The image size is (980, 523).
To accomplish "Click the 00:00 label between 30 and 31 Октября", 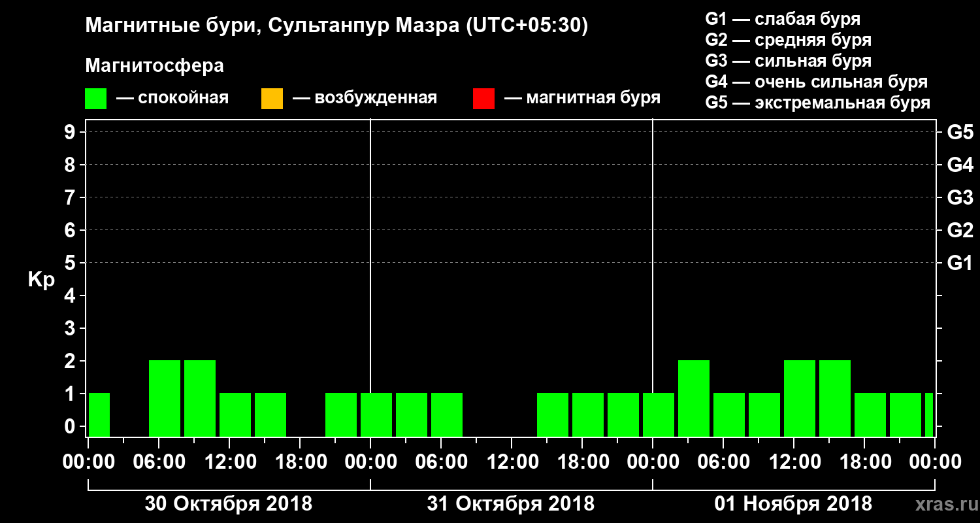I will coord(370,462).
